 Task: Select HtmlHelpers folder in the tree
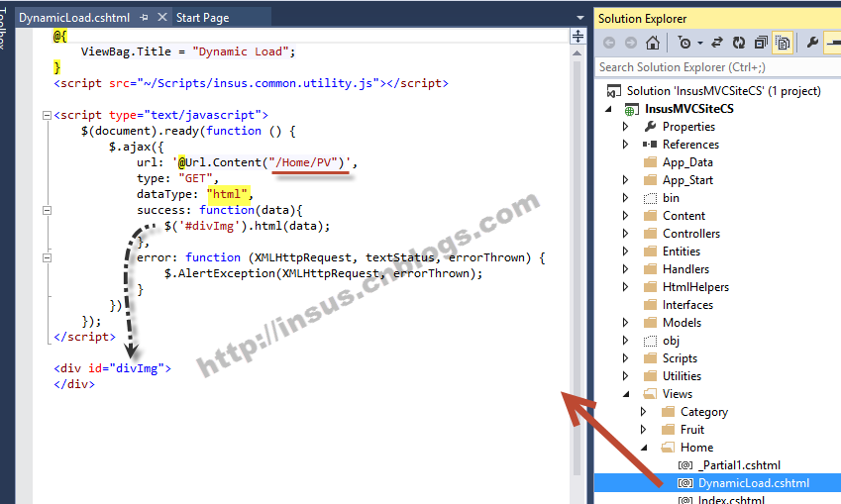pyautogui.click(x=695, y=287)
